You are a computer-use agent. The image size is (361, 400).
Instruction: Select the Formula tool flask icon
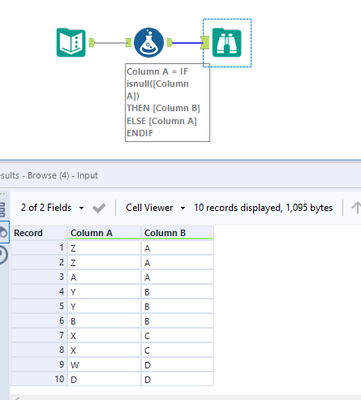click(x=149, y=43)
